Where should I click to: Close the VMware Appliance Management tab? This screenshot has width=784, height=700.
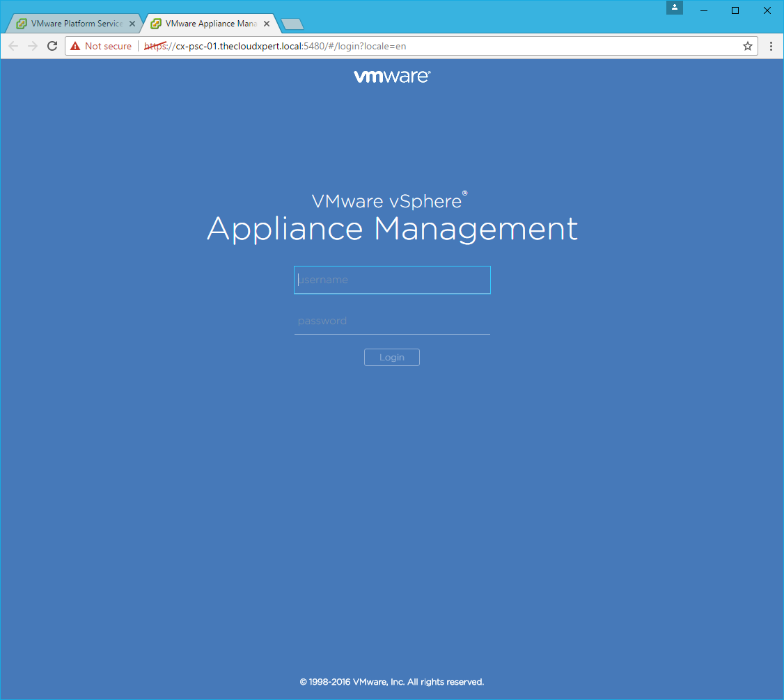(x=267, y=24)
